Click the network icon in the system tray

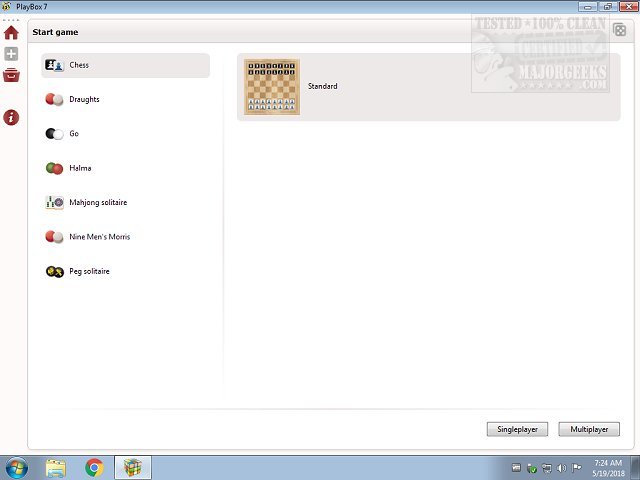pyautogui.click(x=547, y=468)
